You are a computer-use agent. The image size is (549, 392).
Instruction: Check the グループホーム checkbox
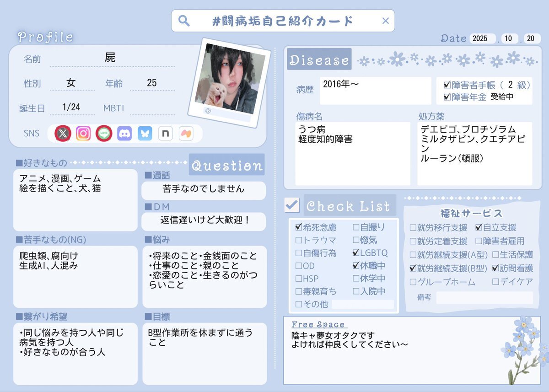tap(413, 282)
